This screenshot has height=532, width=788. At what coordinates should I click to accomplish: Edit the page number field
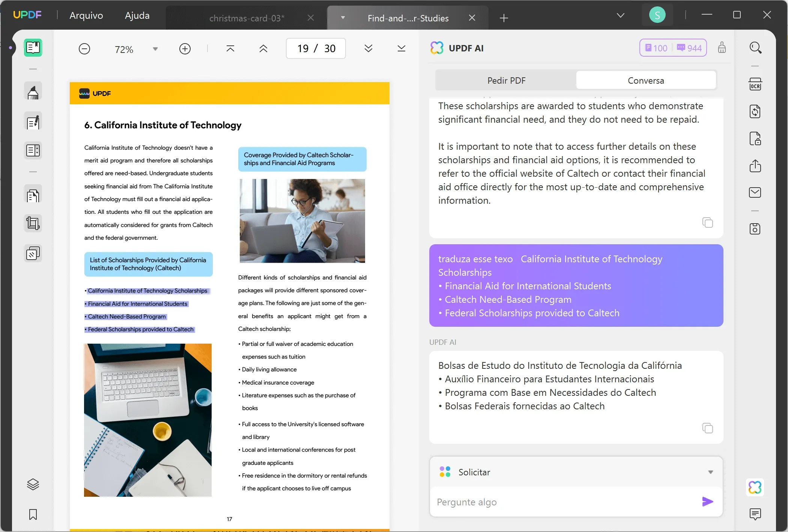[316, 48]
